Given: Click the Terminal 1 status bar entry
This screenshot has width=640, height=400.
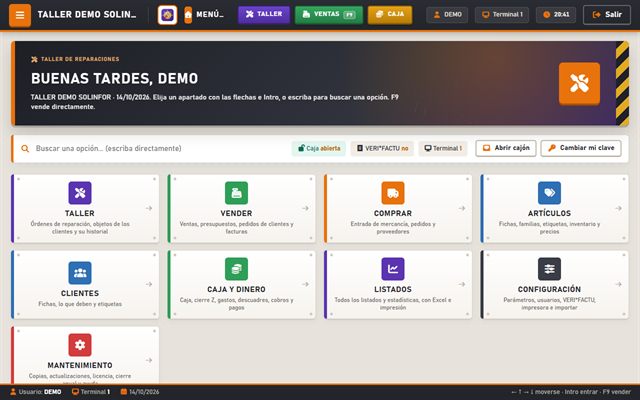Looking at the screenshot, I should pyautogui.click(x=91, y=392).
